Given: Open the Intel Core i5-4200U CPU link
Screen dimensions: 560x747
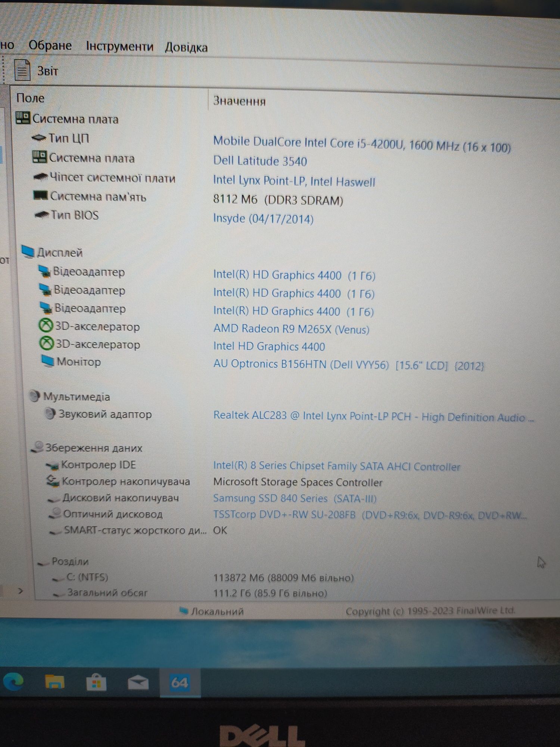Looking at the screenshot, I should (362, 145).
